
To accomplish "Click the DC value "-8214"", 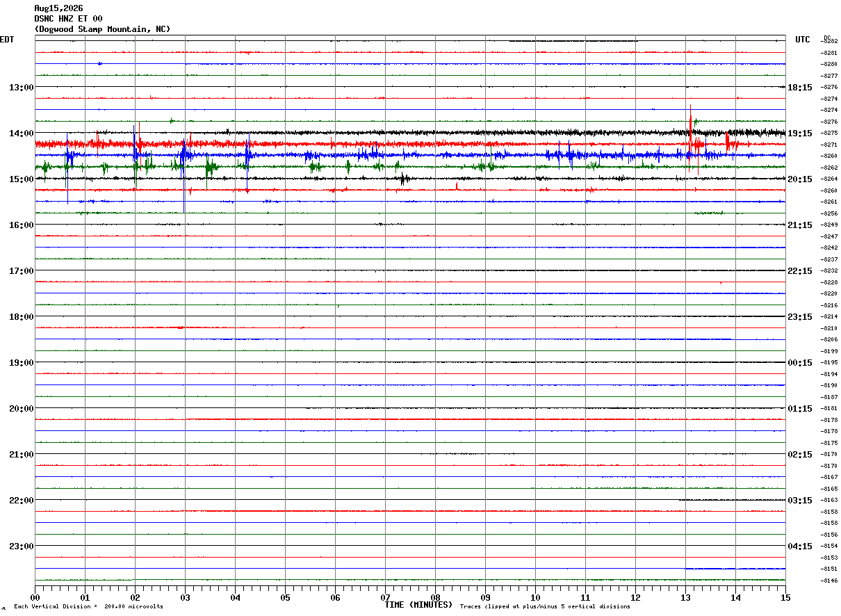I will pyautogui.click(x=830, y=316).
